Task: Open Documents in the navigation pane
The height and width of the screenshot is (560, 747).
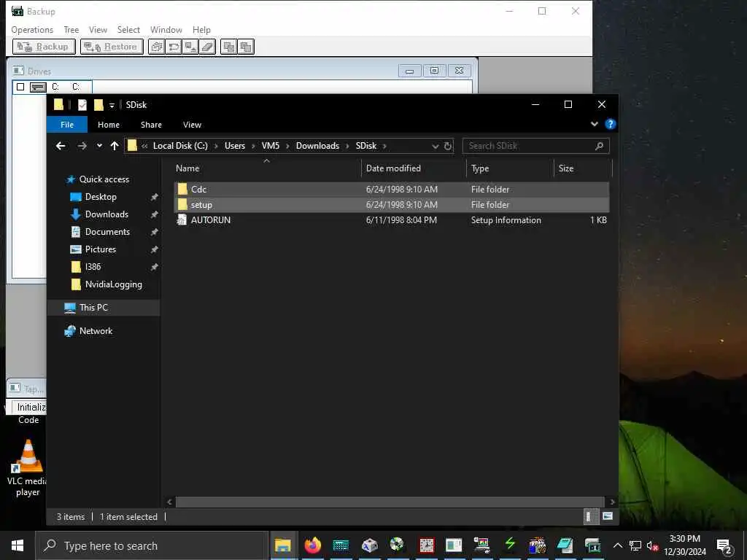Action: (x=107, y=232)
